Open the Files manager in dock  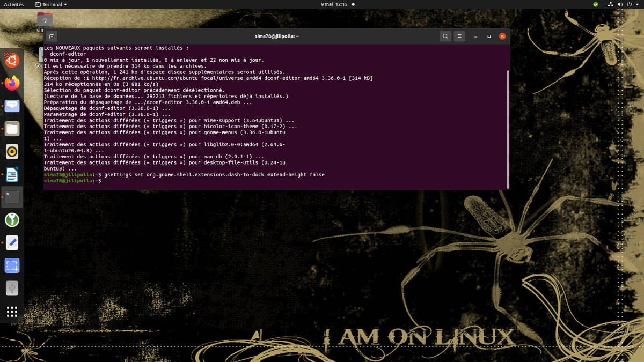12,129
